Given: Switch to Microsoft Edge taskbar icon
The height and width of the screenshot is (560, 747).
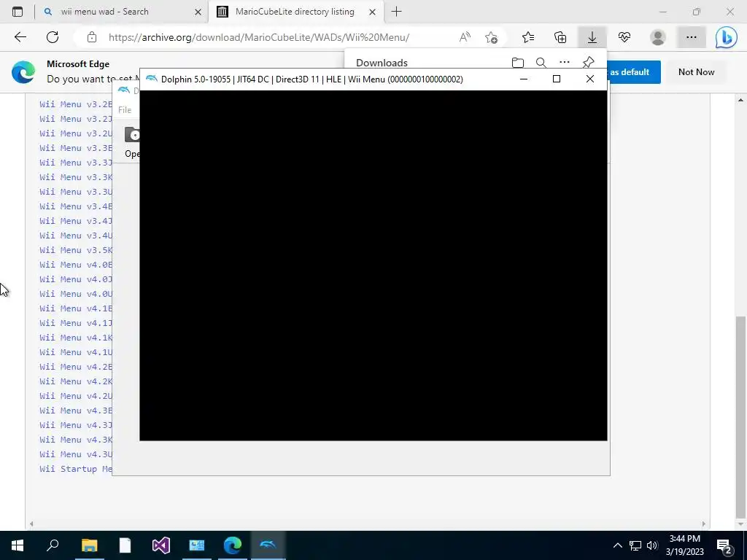Looking at the screenshot, I should pyautogui.click(x=233, y=545).
